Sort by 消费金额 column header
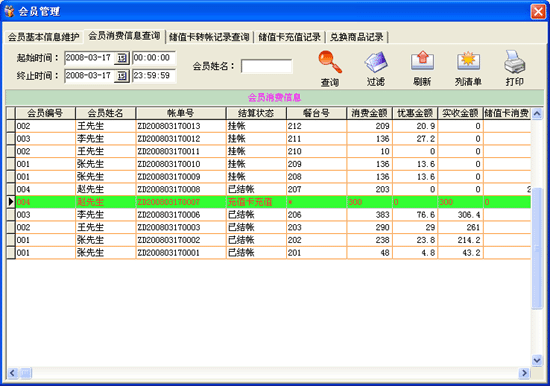 [369, 113]
